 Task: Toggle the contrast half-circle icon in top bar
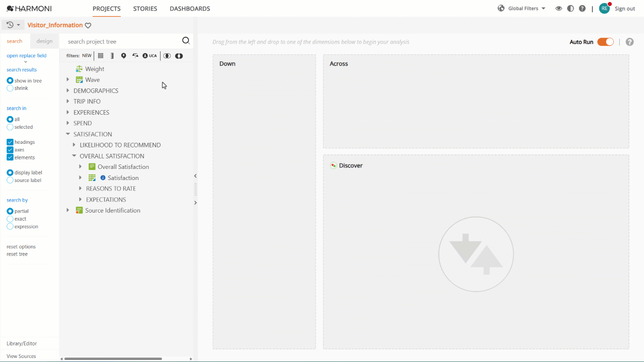pos(570,9)
